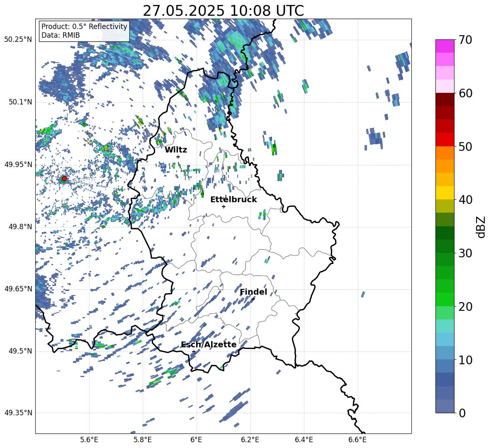The height and width of the screenshot is (448, 491).
Task: Click the 6.4°E longitude label
Action: tap(304, 440)
